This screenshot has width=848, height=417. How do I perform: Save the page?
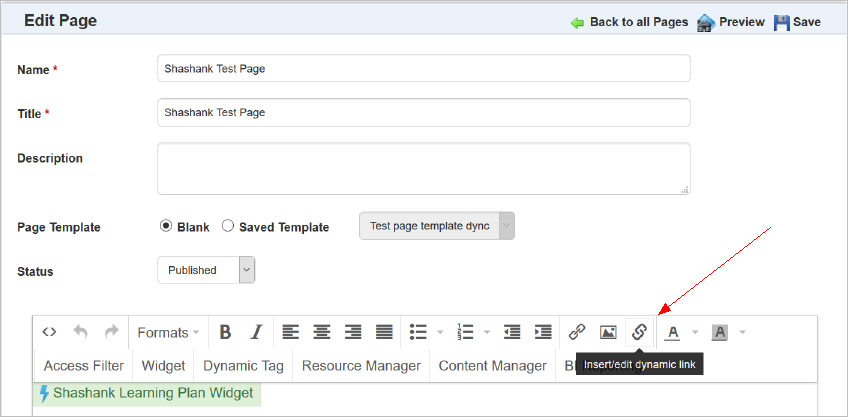pos(797,22)
